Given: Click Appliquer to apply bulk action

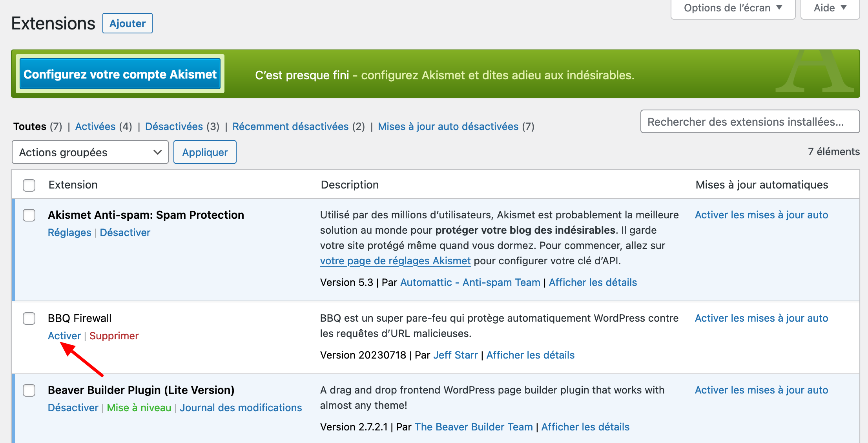Looking at the screenshot, I should 204,152.
